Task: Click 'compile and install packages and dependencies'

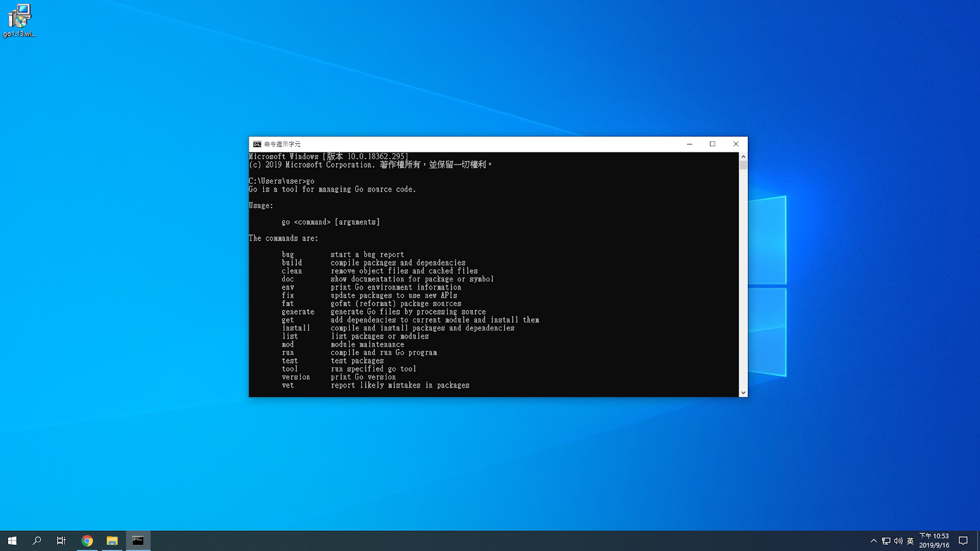Action: (423, 328)
